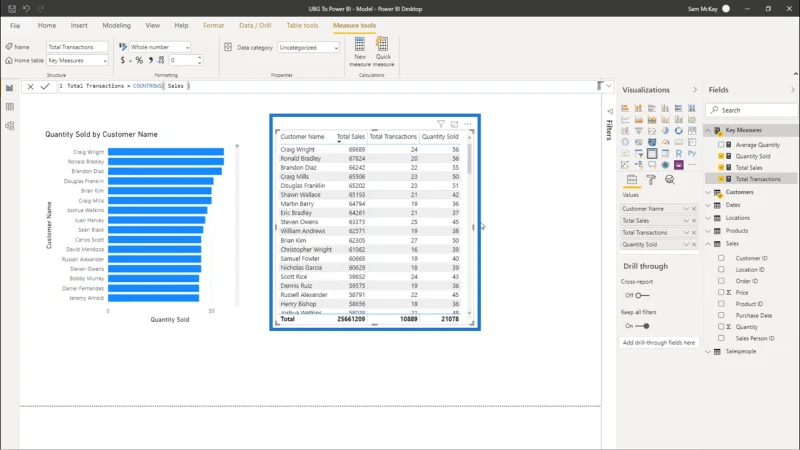
Task: Cancel the formula edit with X
Action: pos(31,86)
